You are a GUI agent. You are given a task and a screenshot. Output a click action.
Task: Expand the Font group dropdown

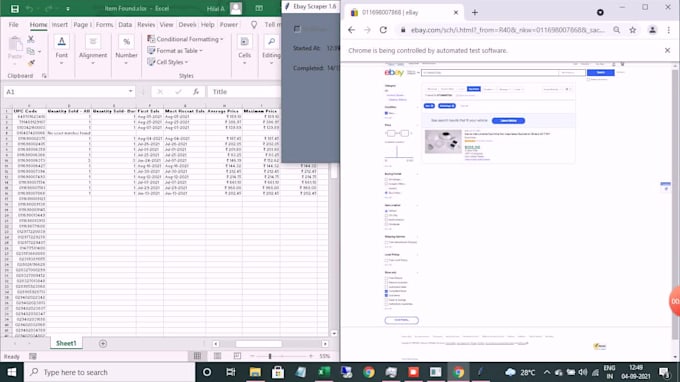[61, 63]
